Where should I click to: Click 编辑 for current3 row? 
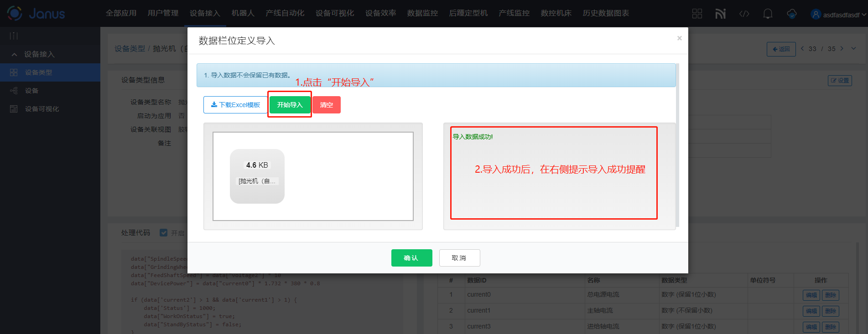[x=811, y=327]
